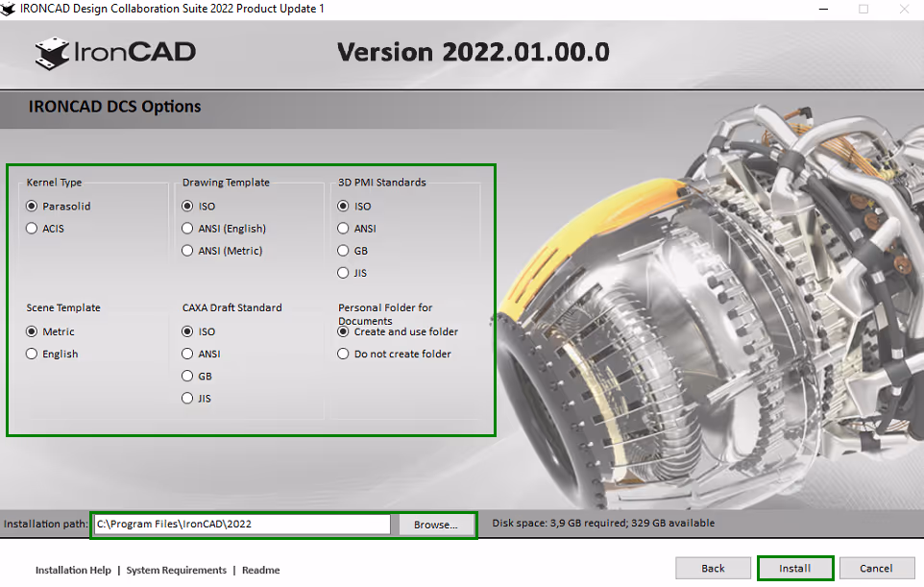Open the Readme link

pos(261,570)
